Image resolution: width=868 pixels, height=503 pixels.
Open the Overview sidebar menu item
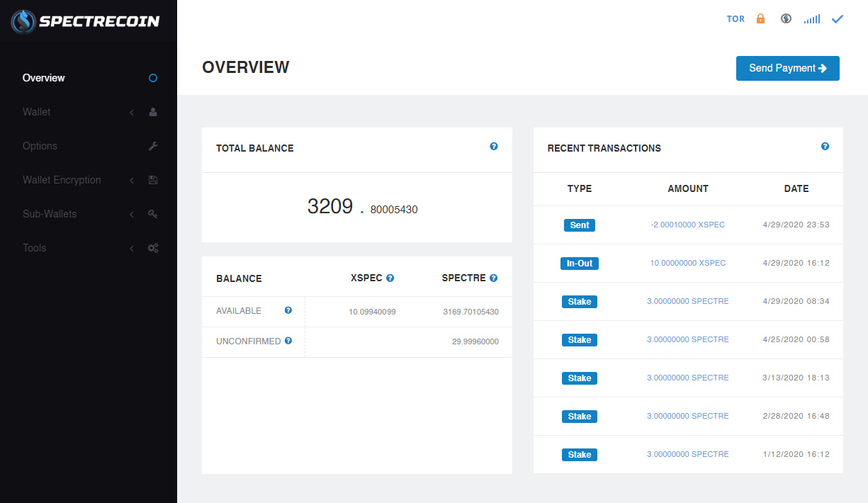[44, 78]
